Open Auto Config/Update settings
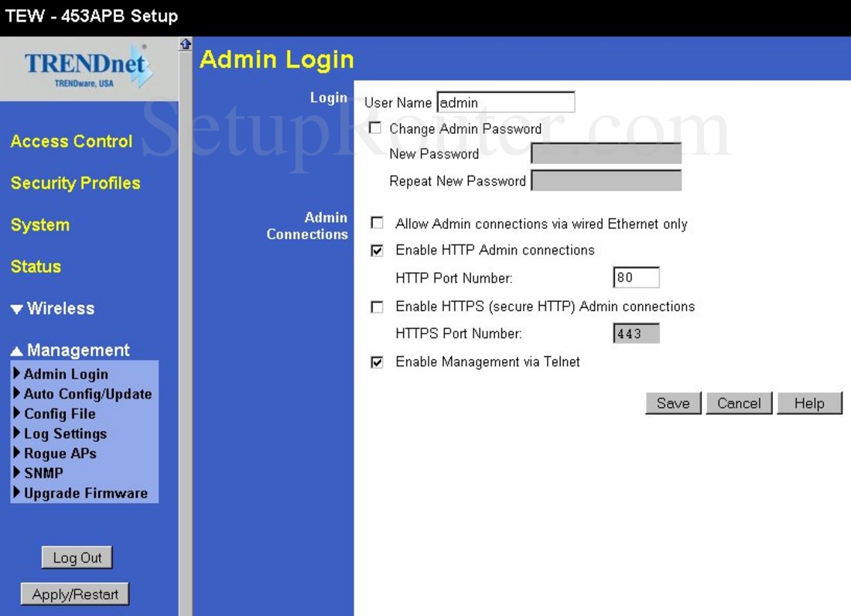Screen dimensions: 851x616 pos(85,394)
